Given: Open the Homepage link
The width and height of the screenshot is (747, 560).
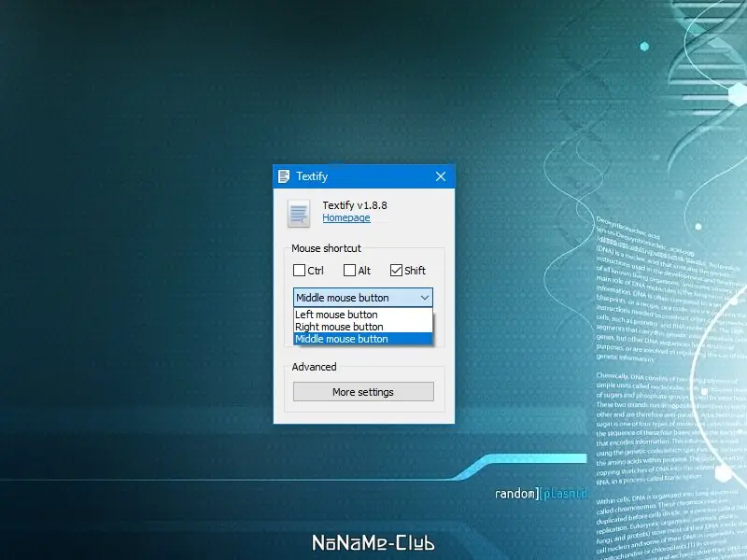Looking at the screenshot, I should click(x=346, y=217).
